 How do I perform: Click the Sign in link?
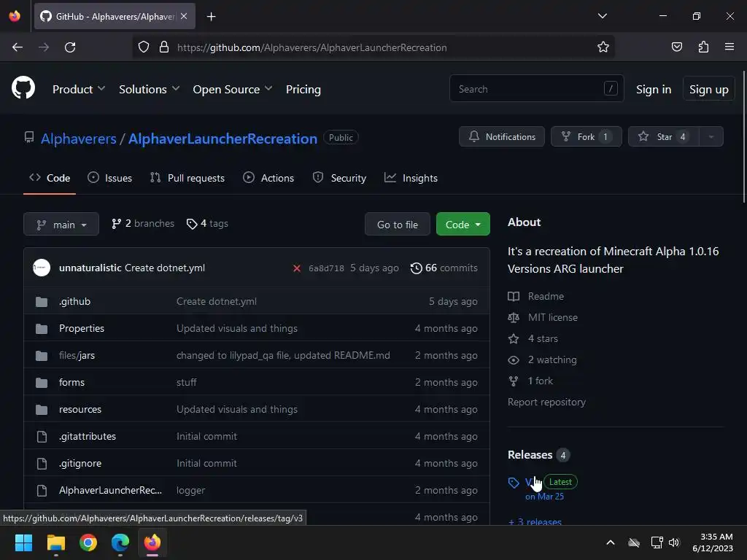[x=653, y=90]
